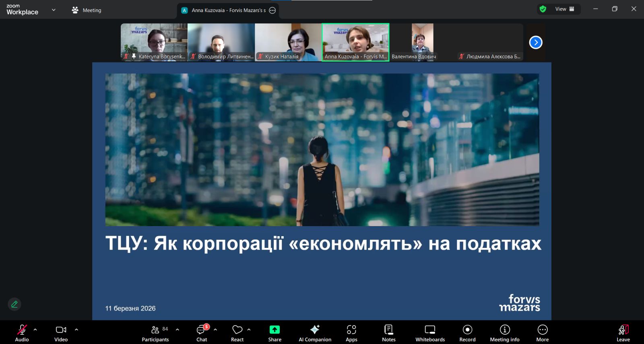Open Whiteboards from the toolbar

click(430, 333)
